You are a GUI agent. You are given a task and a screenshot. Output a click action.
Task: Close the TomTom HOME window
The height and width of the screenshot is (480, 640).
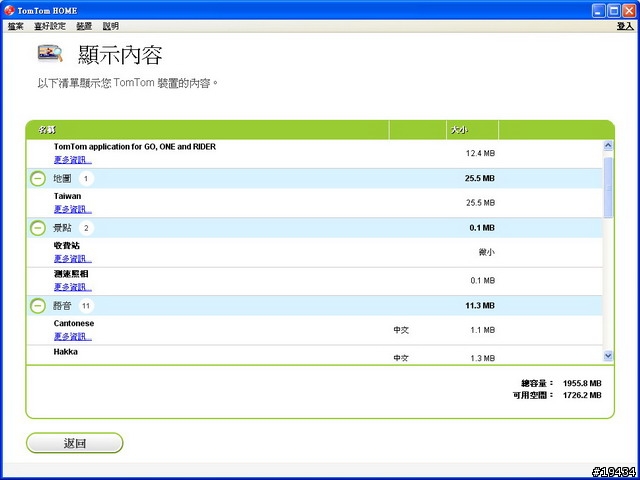coord(629,11)
